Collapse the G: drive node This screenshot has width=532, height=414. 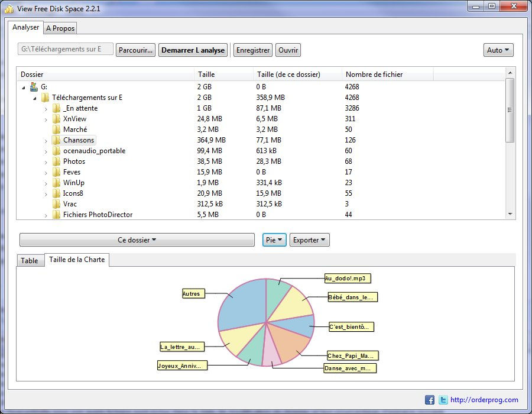pyautogui.click(x=24, y=88)
